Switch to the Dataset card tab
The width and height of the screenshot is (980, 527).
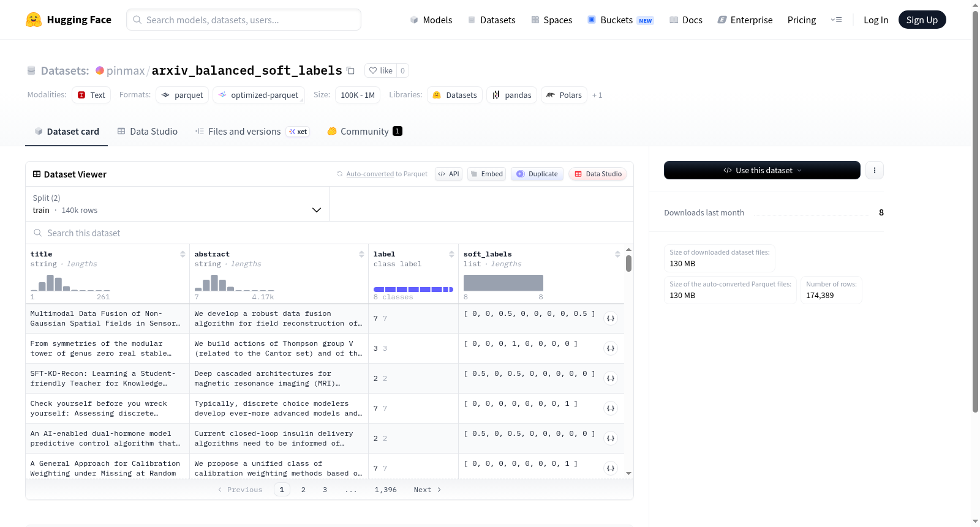pos(66,131)
